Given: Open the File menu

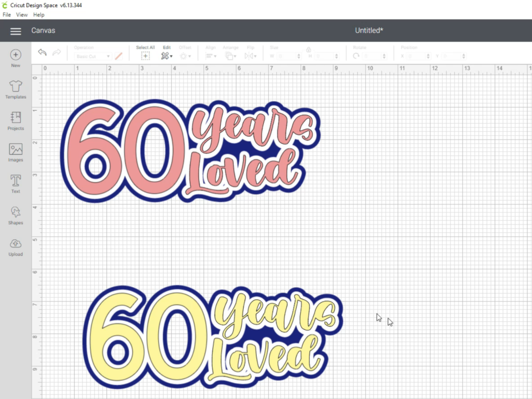Looking at the screenshot, I should (x=7, y=15).
